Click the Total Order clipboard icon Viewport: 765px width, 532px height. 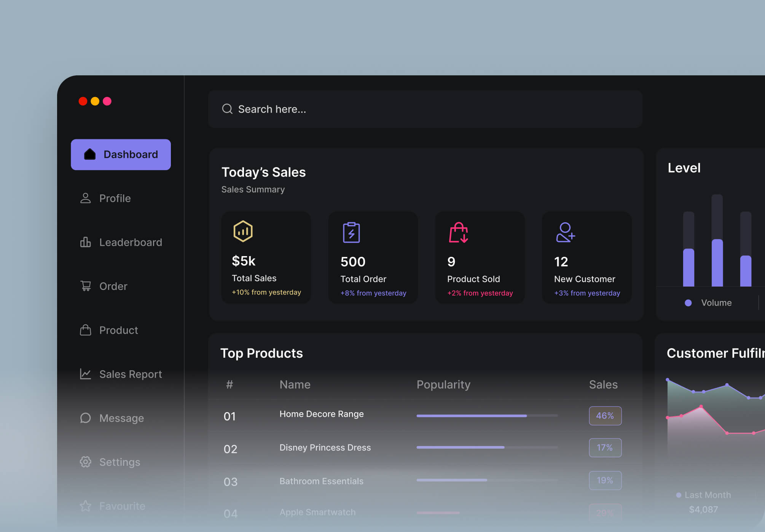[351, 232]
